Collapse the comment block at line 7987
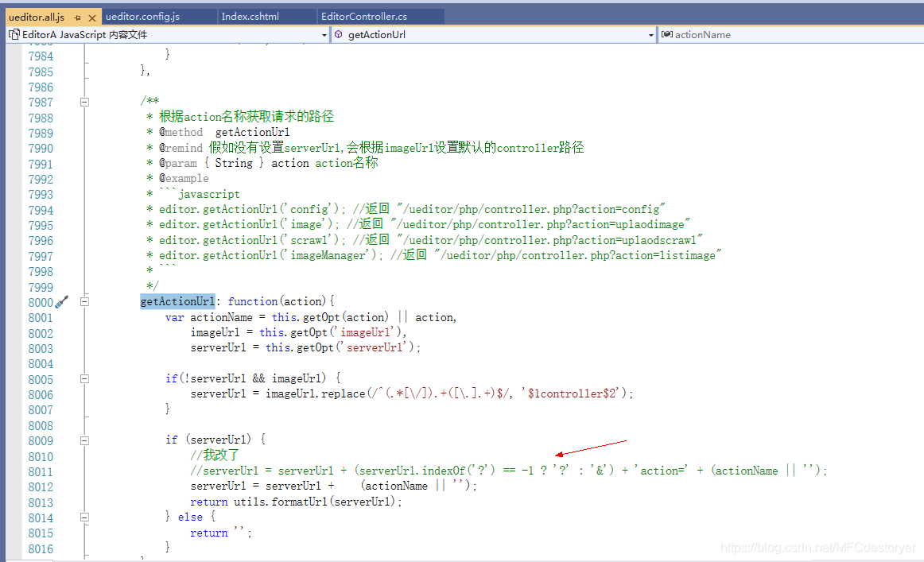The height and width of the screenshot is (562, 924). (85, 102)
